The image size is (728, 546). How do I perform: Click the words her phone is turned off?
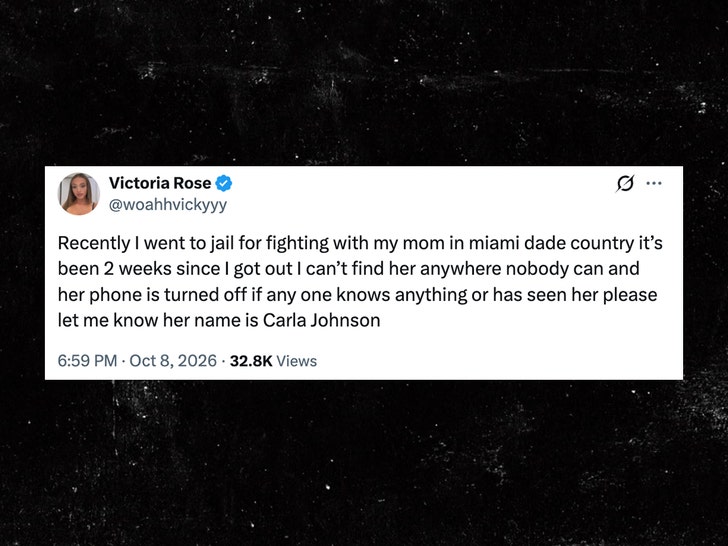click(x=152, y=295)
